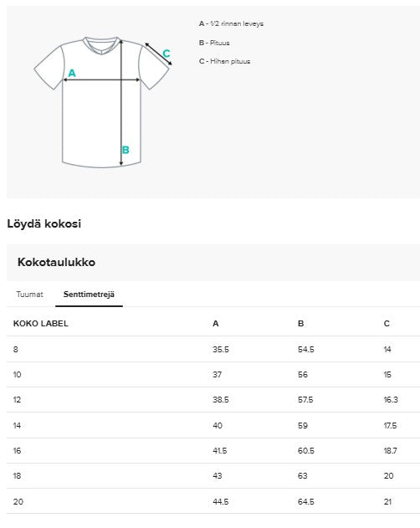
Task: Click column header A in size table
Action: 216,323
